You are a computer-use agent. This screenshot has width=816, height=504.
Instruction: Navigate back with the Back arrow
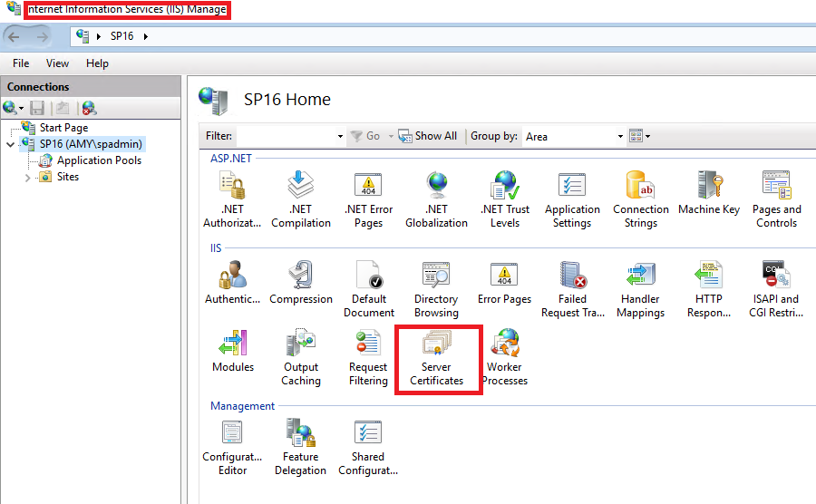(x=14, y=36)
